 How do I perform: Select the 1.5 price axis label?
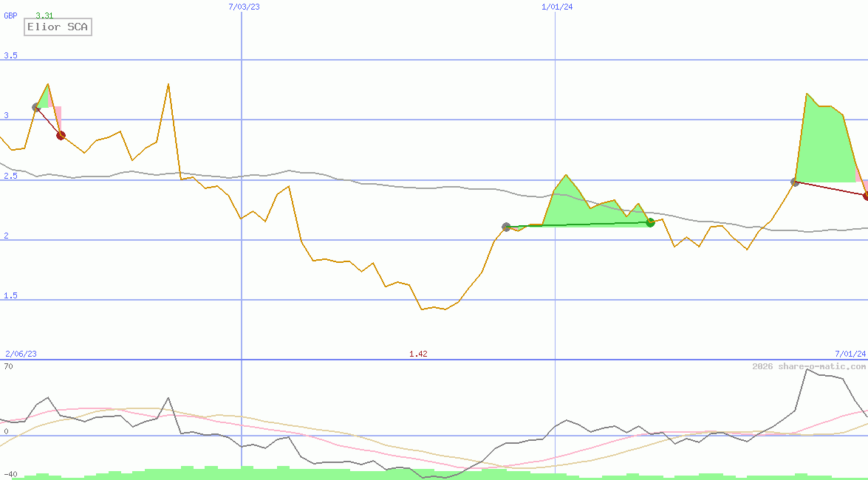tap(10, 295)
